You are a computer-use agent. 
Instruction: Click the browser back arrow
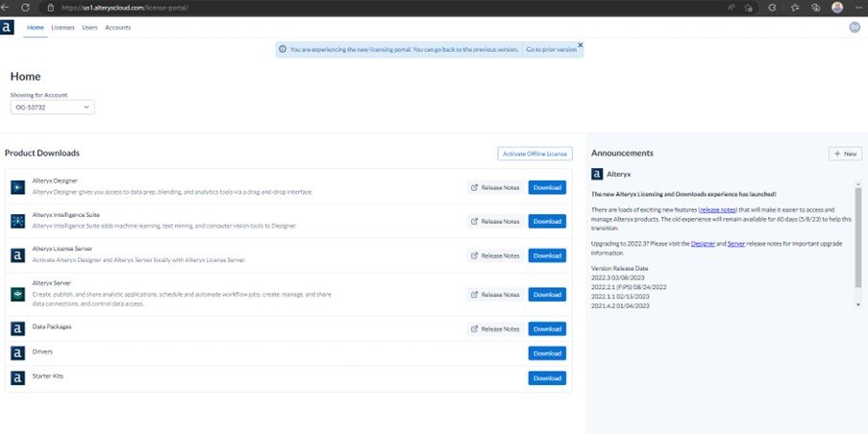click(5, 8)
